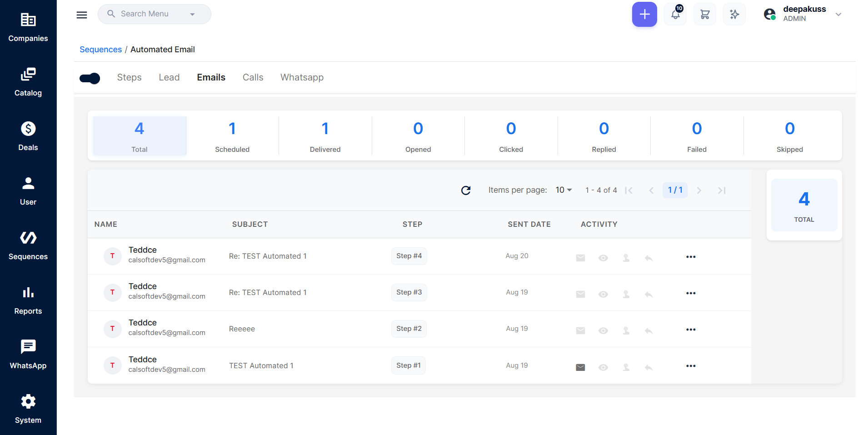Switch to the Calls tab
This screenshot has width=868, height=435.
click(253, 78)
